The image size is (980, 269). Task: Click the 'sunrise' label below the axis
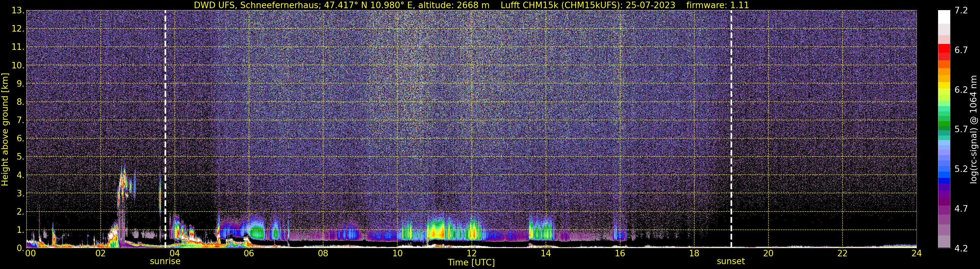pyautogui.click(x=165, y=262)
